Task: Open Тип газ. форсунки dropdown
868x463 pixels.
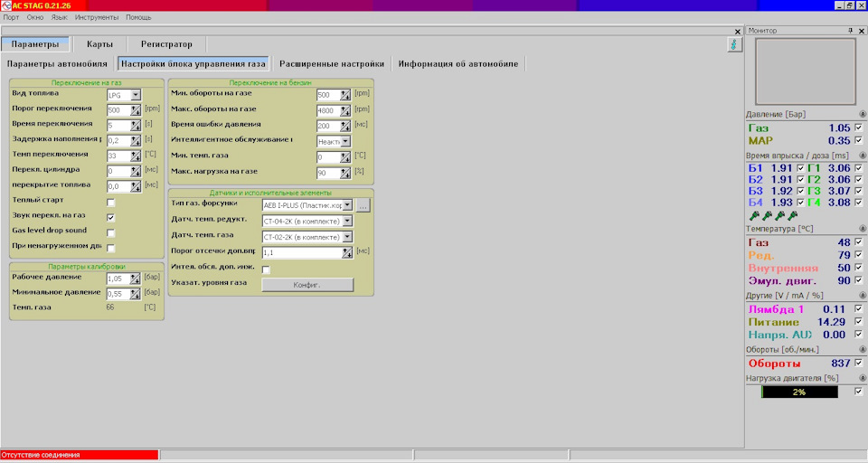Action: tap(347, 205)
